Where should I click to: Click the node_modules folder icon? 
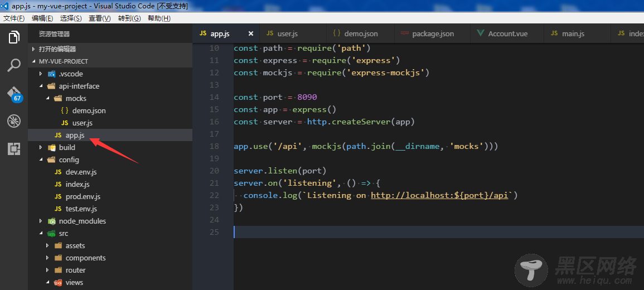[51, 221]
